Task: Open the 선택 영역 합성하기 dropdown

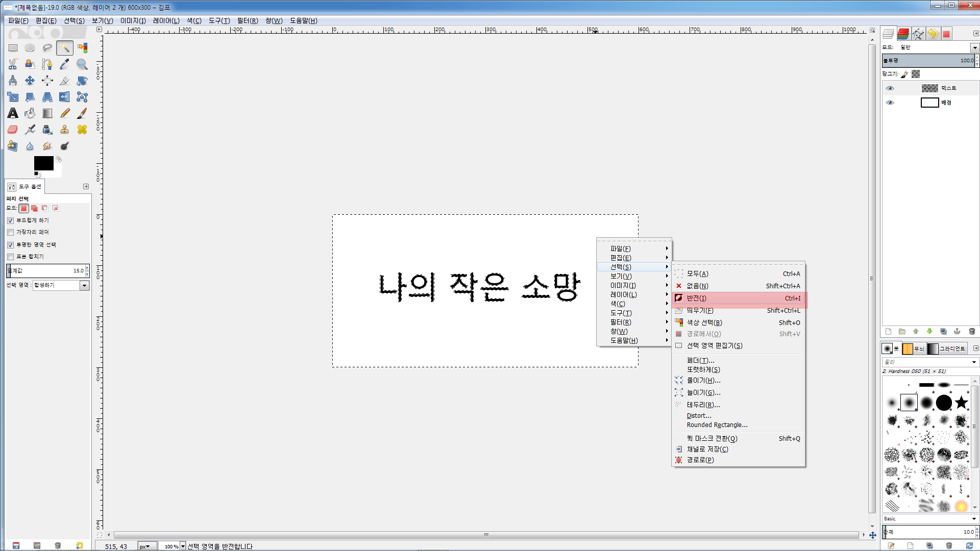Action: (x=84, y=286)
